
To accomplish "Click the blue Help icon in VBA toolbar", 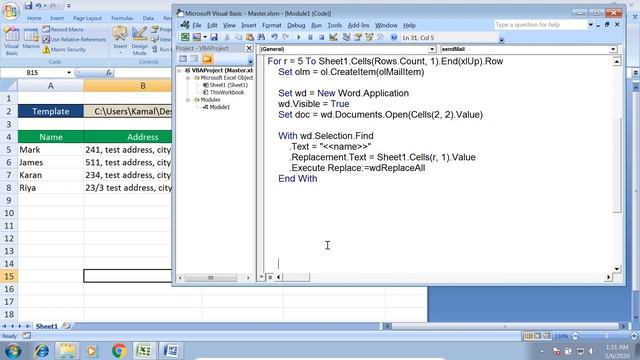I will pyautogui.click(x=394, y=37).
